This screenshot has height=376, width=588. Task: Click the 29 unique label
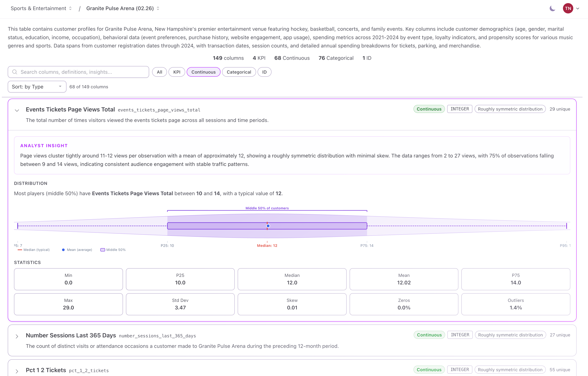point(560,109)
